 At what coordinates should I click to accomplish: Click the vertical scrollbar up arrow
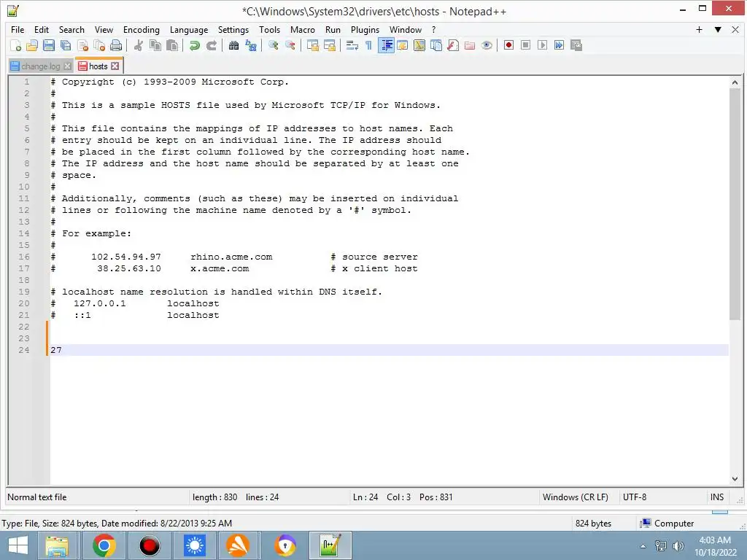(735, 82)
